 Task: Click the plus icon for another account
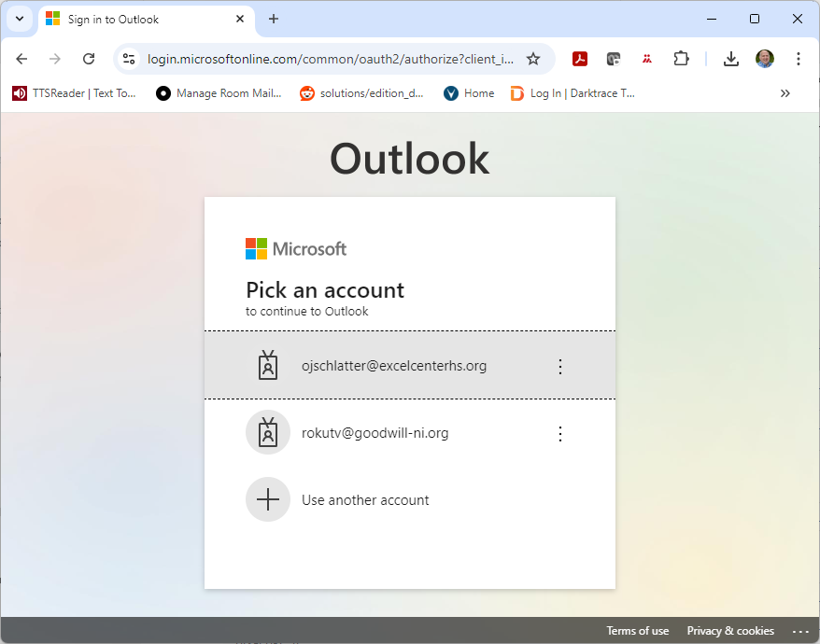click(x=268, y=499)
